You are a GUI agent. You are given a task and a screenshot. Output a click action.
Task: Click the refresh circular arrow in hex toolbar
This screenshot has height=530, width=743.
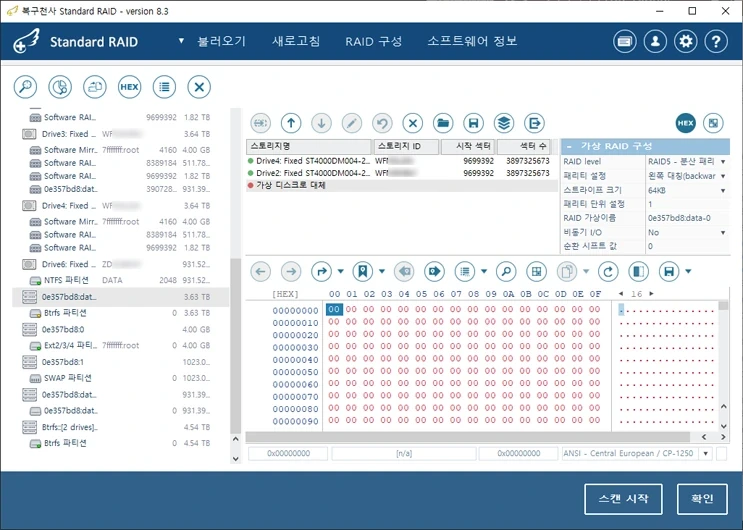pos(608,272)
